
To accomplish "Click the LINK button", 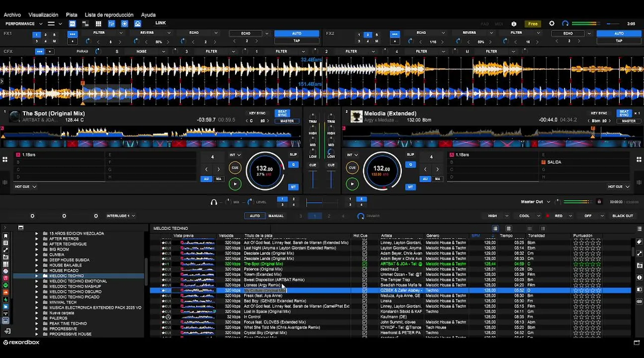I will 161,23.
